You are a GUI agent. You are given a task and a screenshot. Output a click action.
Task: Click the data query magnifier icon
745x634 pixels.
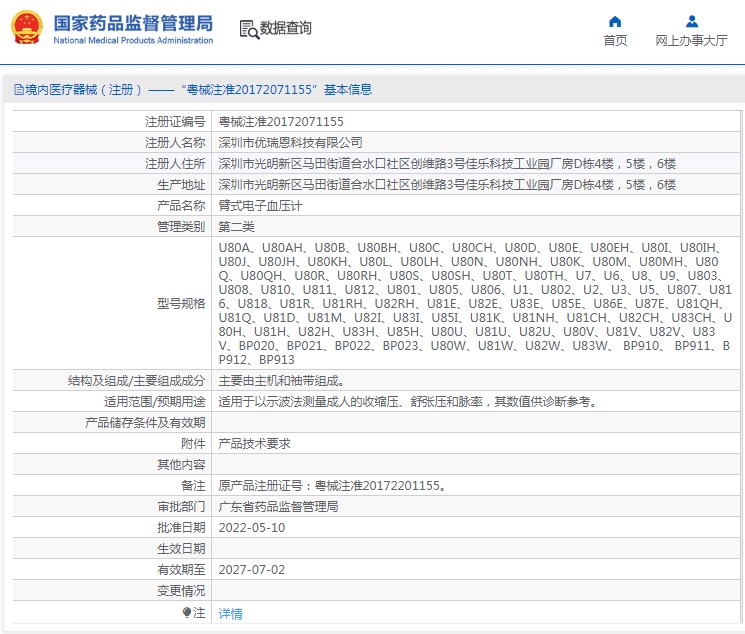pyautogui.click(x=249, y=28)
